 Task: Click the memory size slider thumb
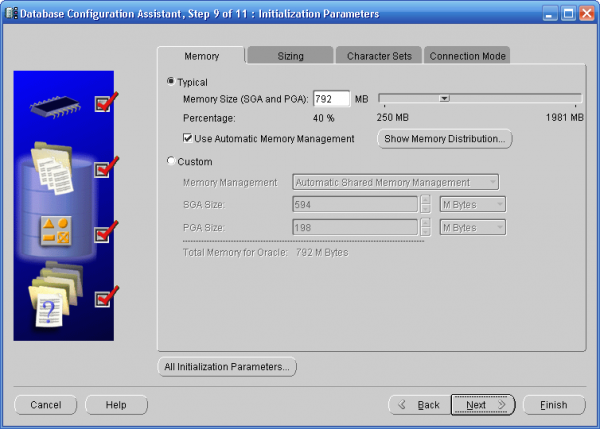point(444,98)
